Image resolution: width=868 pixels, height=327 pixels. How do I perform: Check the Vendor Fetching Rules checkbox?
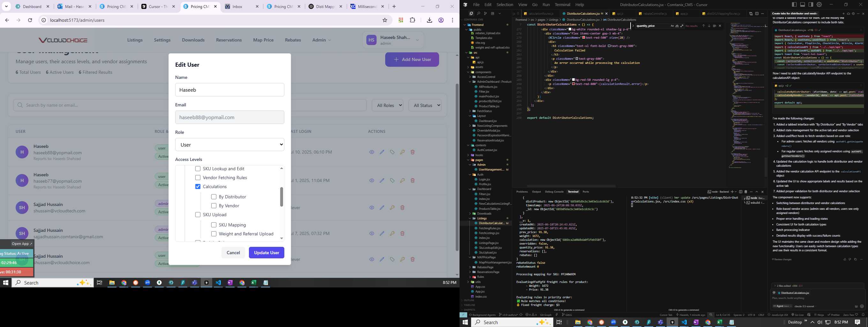[x=198, y=178]
